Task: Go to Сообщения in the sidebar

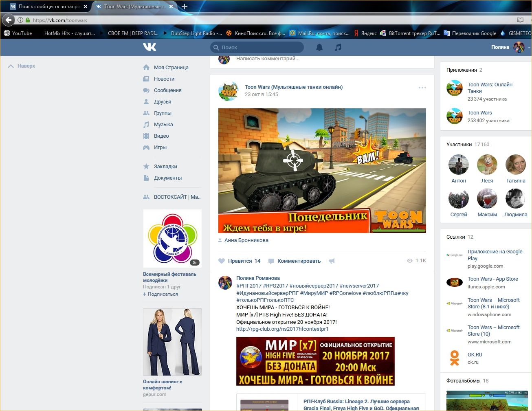Action: click(167, 90)
